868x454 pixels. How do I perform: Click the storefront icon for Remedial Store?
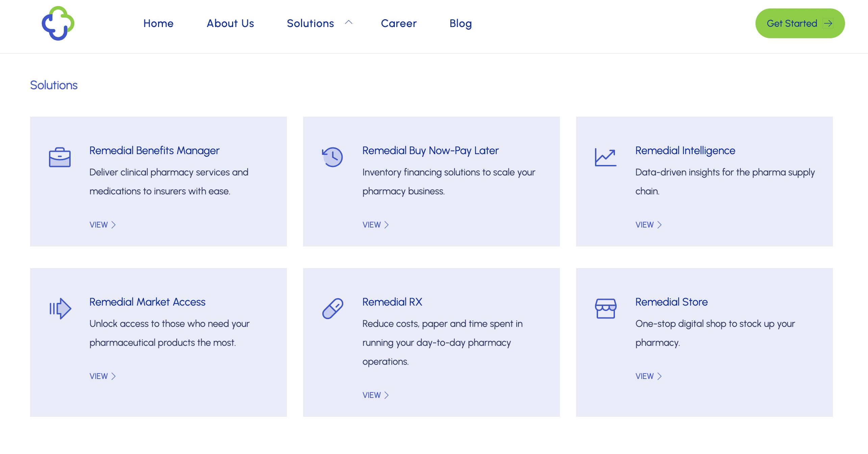(605, 308)
